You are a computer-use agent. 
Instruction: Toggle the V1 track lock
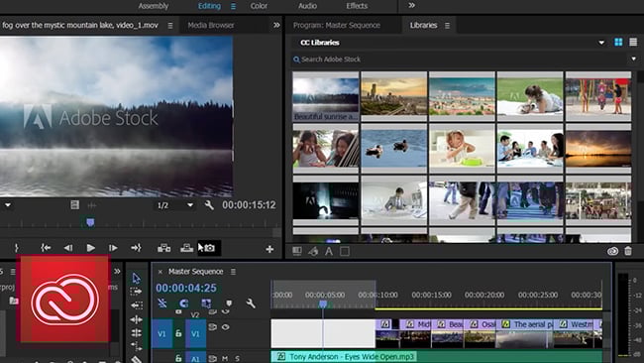click(178, 333)
